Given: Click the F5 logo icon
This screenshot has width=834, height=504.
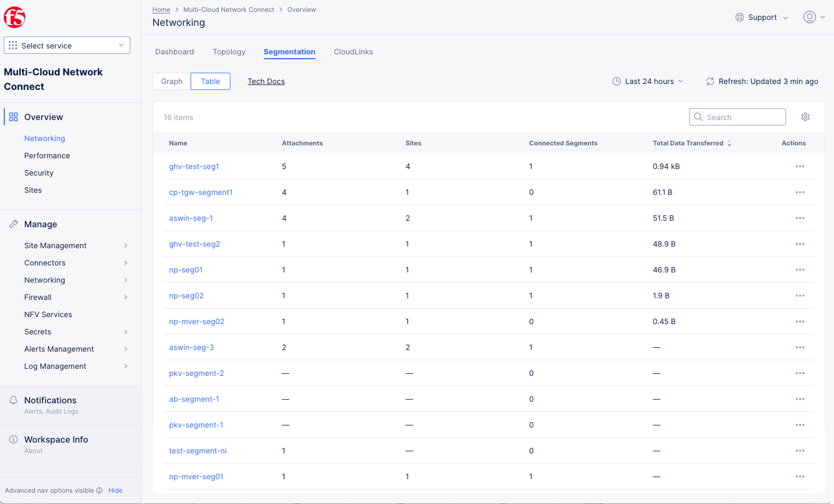Looking at the screenshot, I should click(x=15, y=17).
